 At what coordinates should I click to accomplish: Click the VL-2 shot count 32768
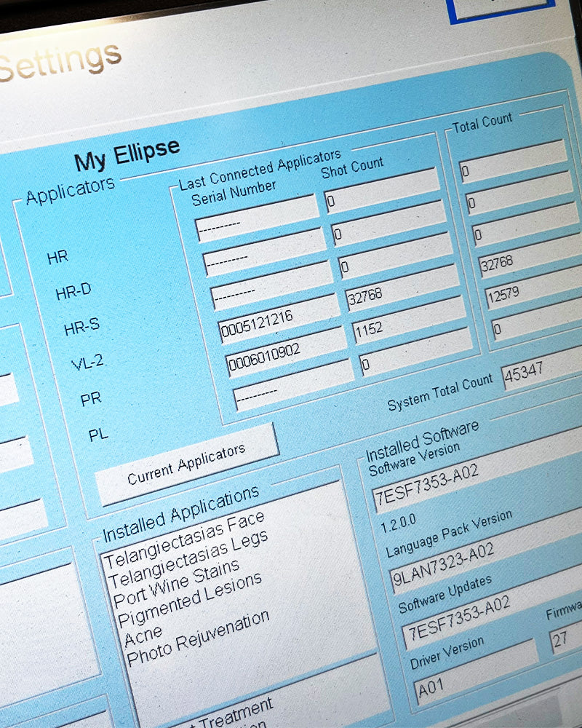pyautogui.click(x=402, y=288)
